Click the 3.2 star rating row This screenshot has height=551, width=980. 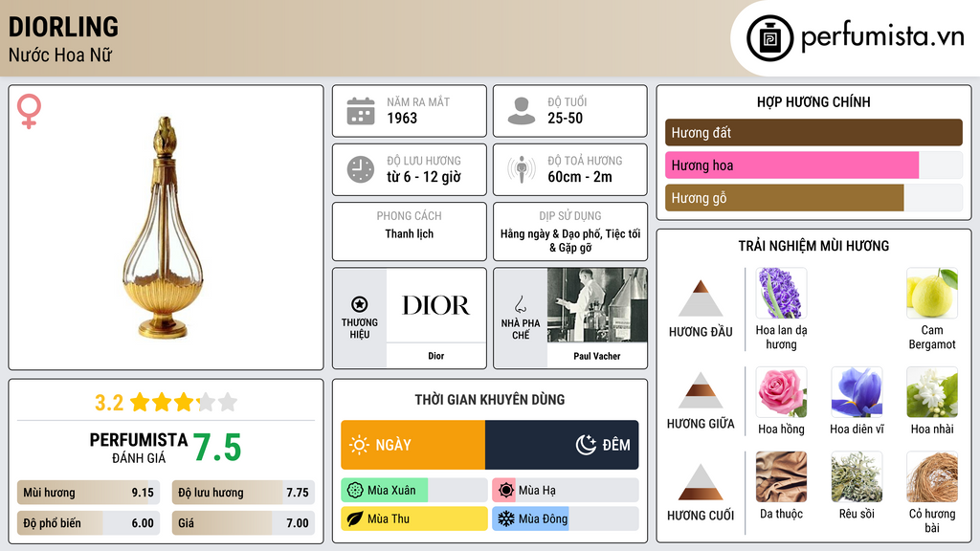pyautogui.click(x=166, y=403)
